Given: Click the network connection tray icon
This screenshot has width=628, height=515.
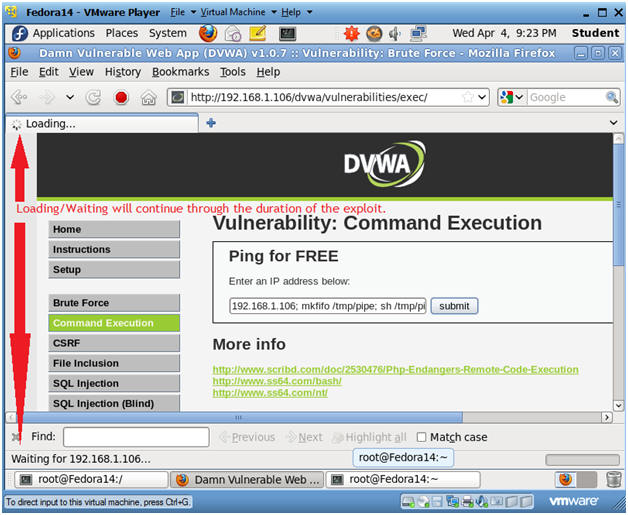Looking at the screenshot, I should click(419, 34).
